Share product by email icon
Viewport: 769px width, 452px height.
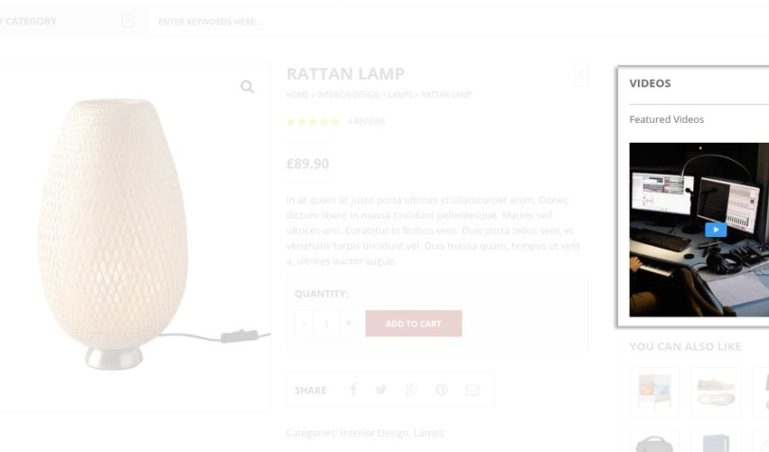point(472,390)
